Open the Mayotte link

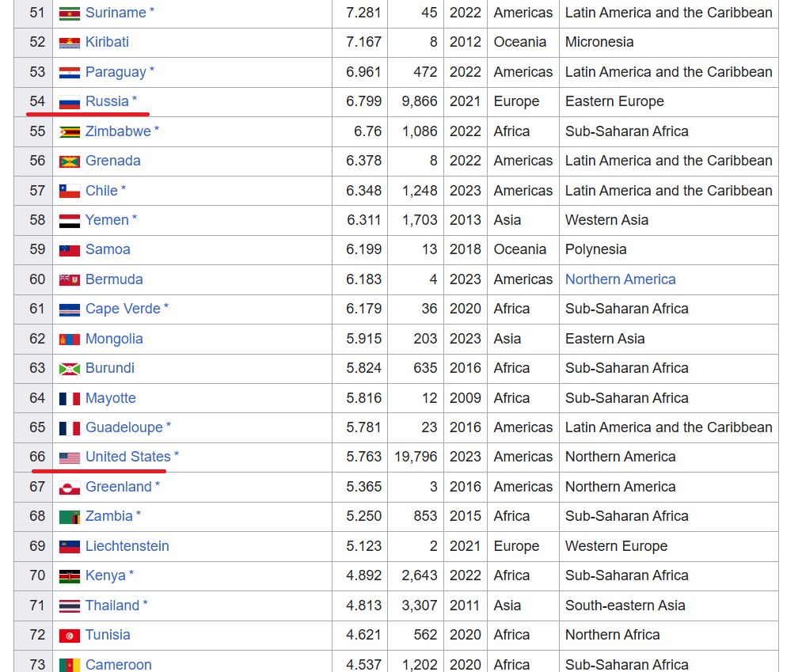point(111,398)
